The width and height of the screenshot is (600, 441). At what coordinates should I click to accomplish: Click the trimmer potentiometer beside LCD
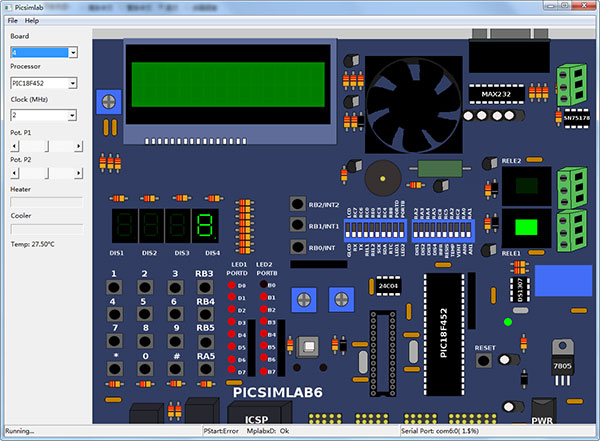pyautogui.click(x=109, y=102)
